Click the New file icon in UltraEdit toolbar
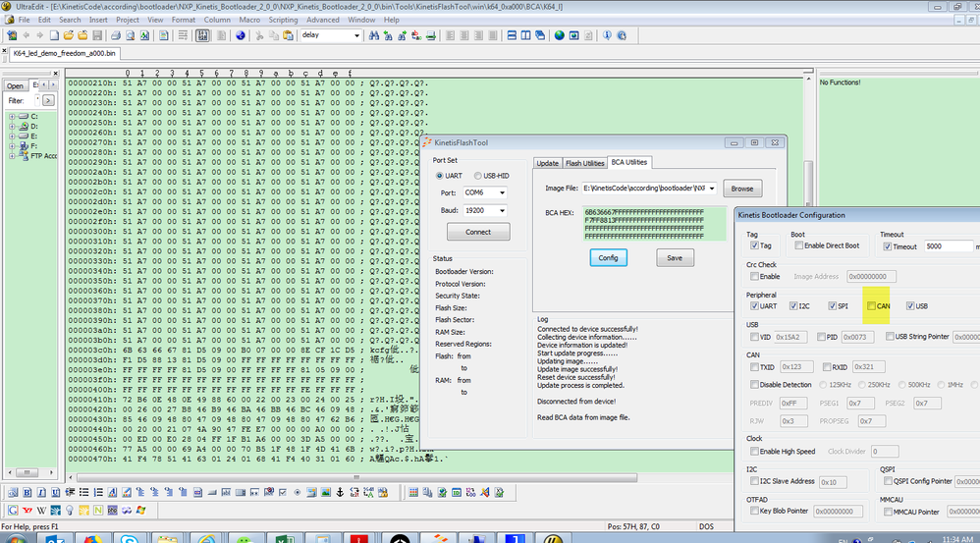 [54, 35]
